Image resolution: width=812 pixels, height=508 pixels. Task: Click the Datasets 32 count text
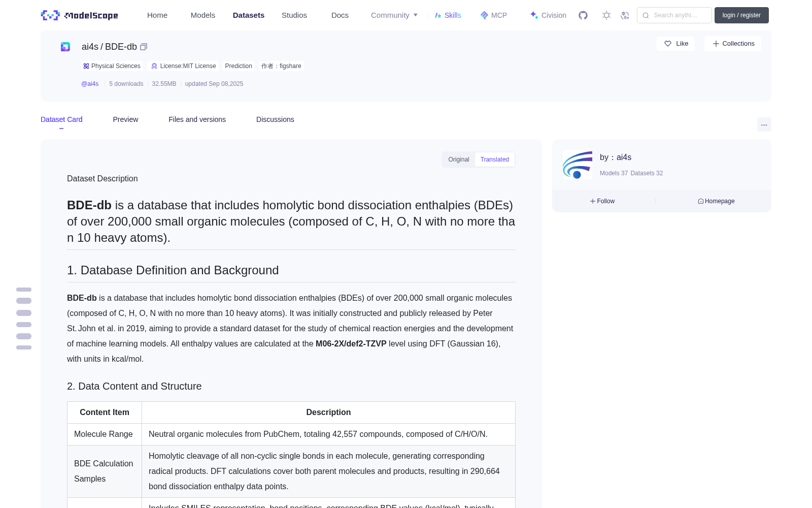tap(647, 173)
